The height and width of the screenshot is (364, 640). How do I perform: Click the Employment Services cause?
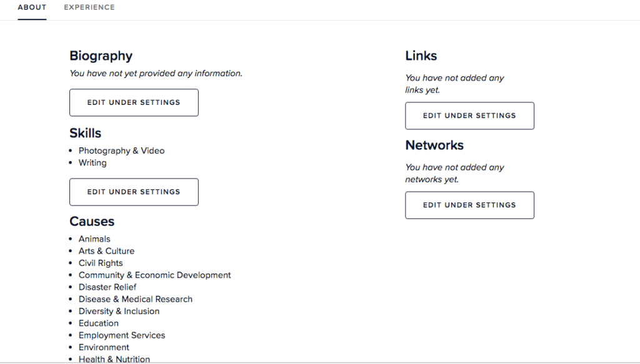tap(122, 335)
